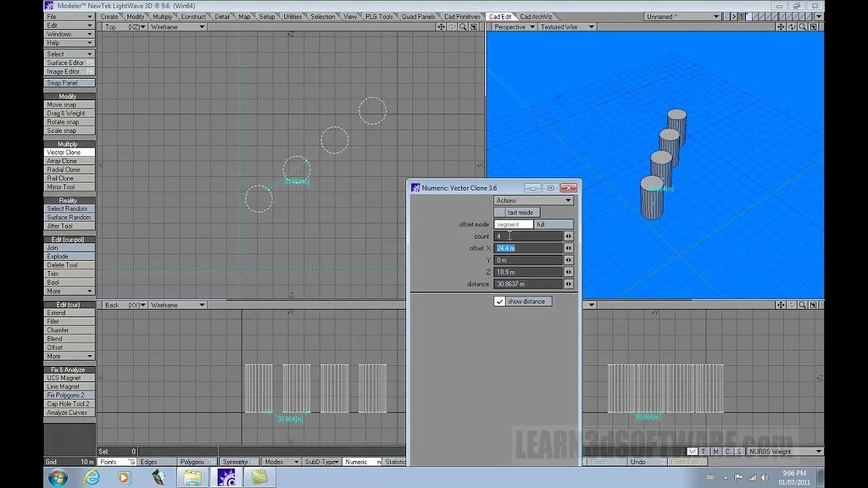Uncheck the show distance checkbox
Viewport: 868px width, 488px height.
point(500,302)
